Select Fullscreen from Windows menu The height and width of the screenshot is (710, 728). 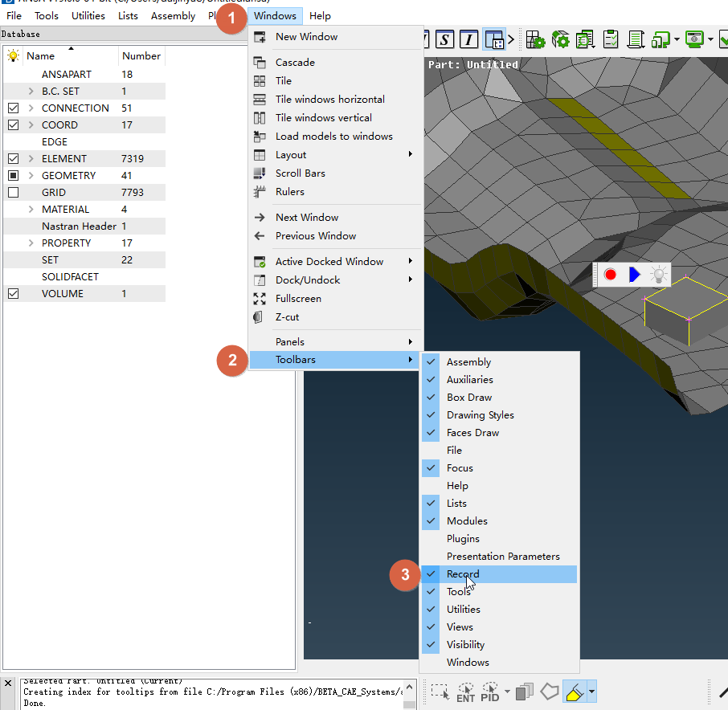pos(336,299)
